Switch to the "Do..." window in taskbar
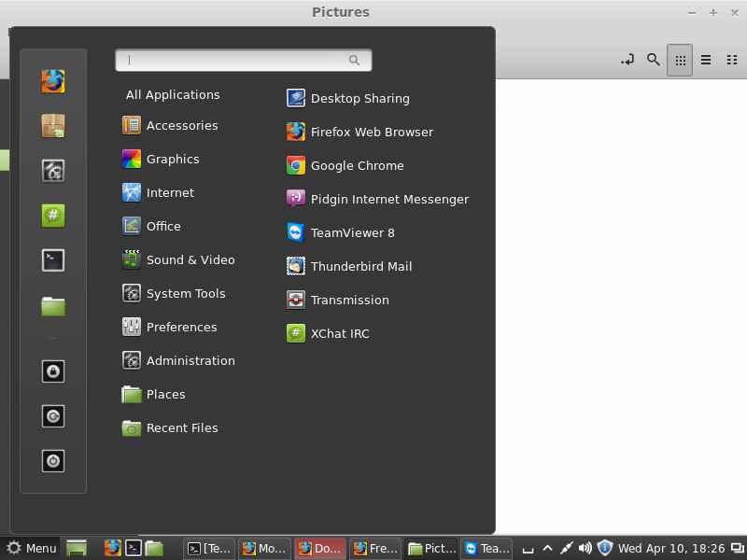This screenshot has width=747, height=560. pos(319,549)
